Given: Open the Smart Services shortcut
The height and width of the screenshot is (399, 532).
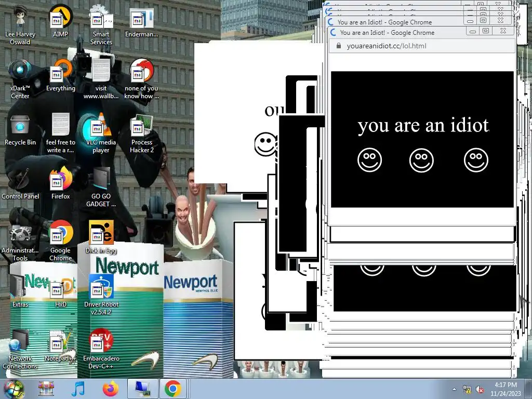Looking at the screenshot, I should [101, 25].
